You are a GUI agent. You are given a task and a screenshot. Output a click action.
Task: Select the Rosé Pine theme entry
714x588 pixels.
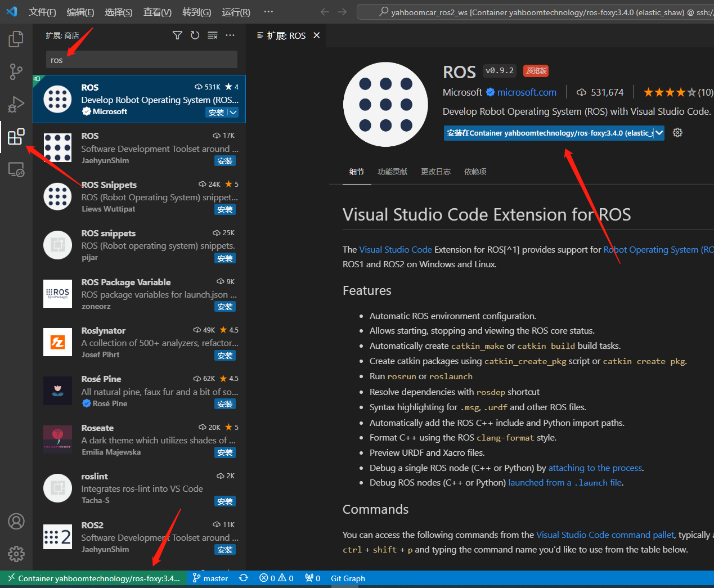tap(140, 390)
